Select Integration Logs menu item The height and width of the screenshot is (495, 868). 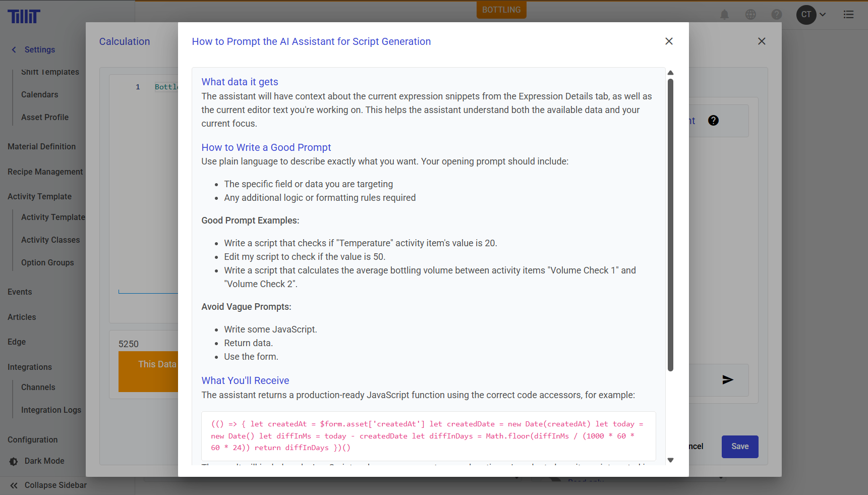tap(51, 410)
